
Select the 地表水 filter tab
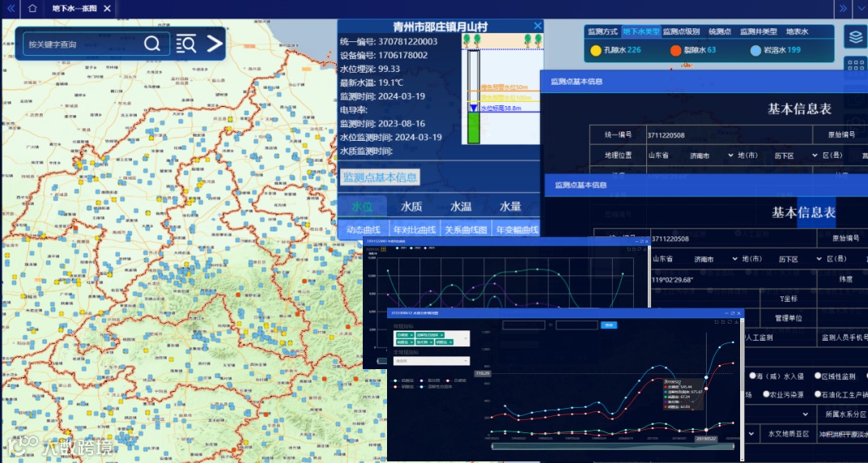797,32
